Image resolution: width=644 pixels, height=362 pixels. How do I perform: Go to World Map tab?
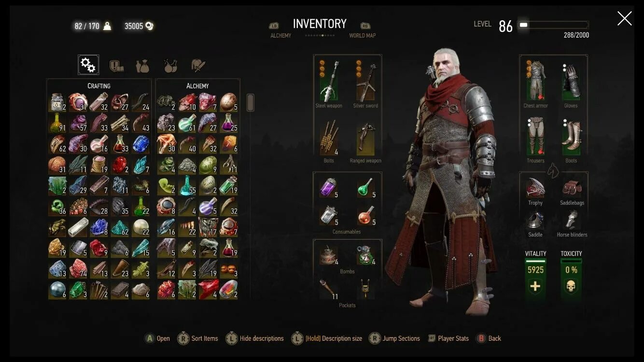[x=363, y=35]
